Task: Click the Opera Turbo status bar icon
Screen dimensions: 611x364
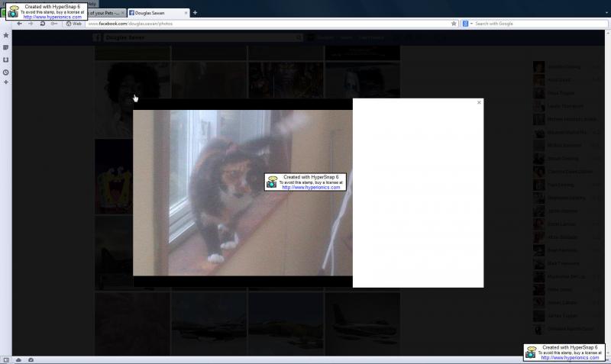Action: point(31,360)
